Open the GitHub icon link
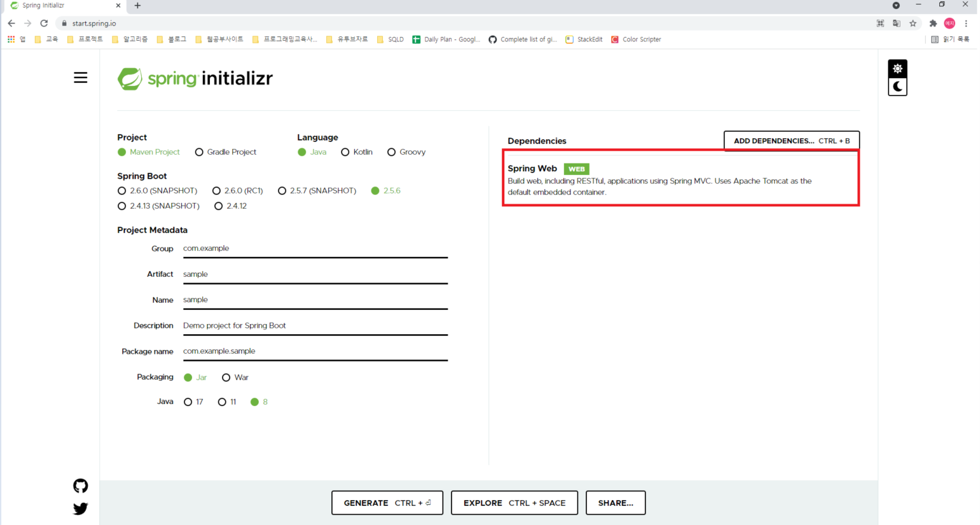 (80, 486)
